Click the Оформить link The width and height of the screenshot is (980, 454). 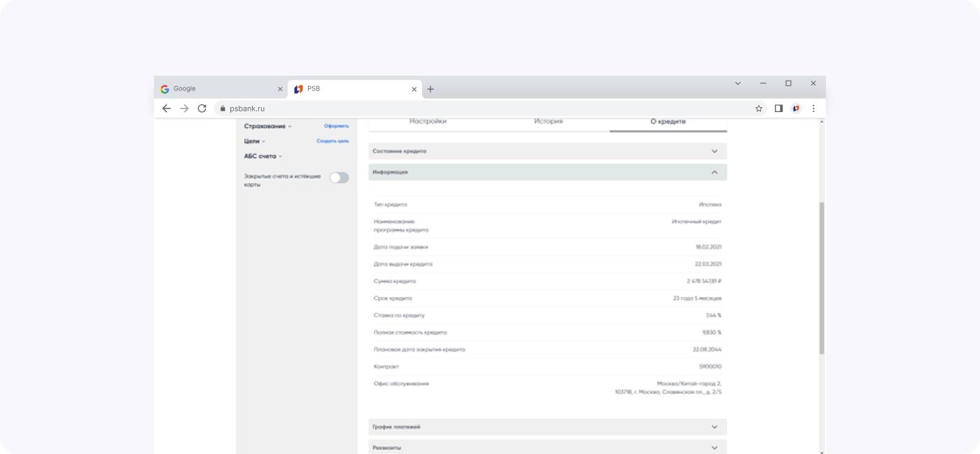click(x=336, y=126)
